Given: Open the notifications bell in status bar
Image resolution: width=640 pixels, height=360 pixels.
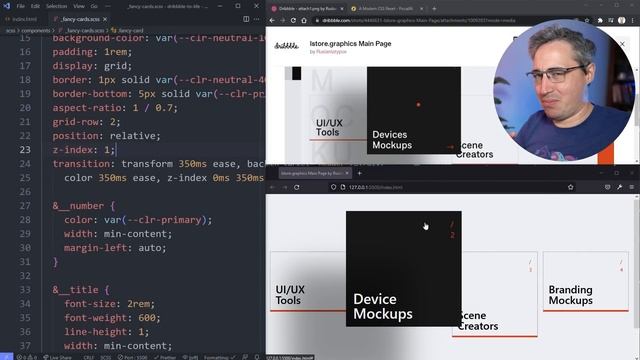Looking at the screenshot, I should coord(257,357).
